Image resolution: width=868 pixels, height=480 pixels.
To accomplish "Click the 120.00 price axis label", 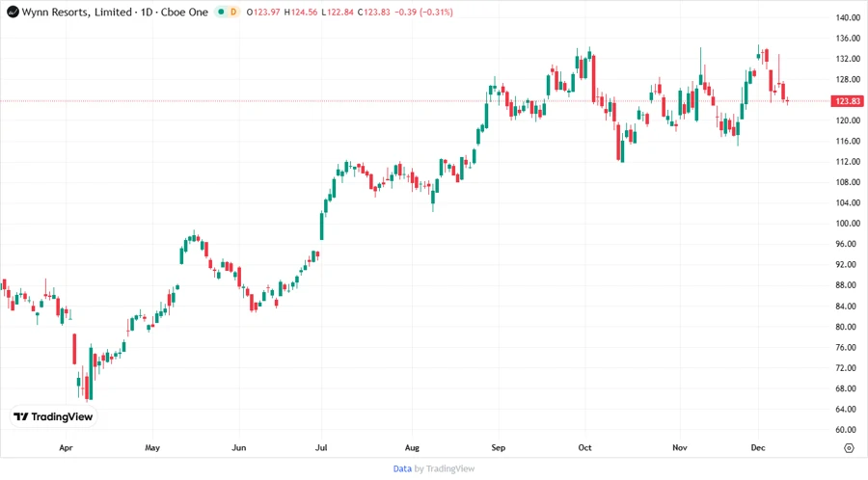I will tap(848, 120).
